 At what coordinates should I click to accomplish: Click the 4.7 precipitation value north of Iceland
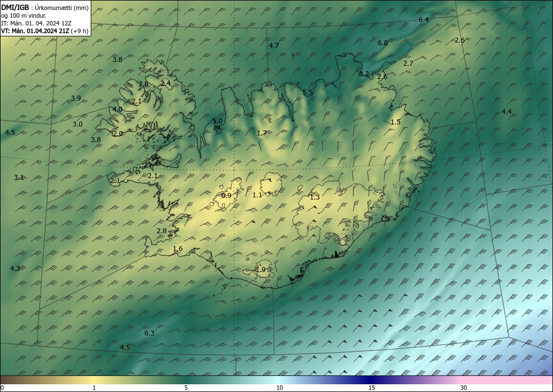[x=274, y=45]
